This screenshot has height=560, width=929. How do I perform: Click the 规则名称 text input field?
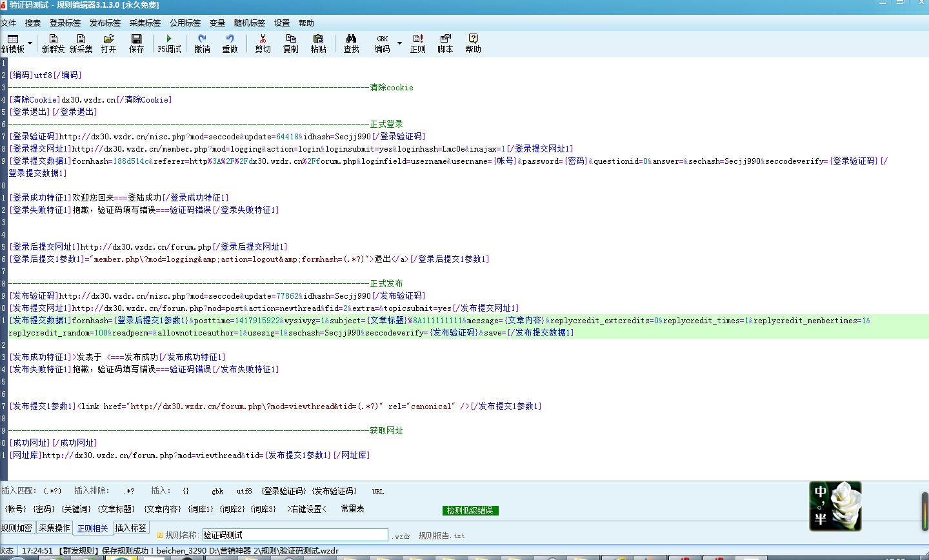pos(295,535)
